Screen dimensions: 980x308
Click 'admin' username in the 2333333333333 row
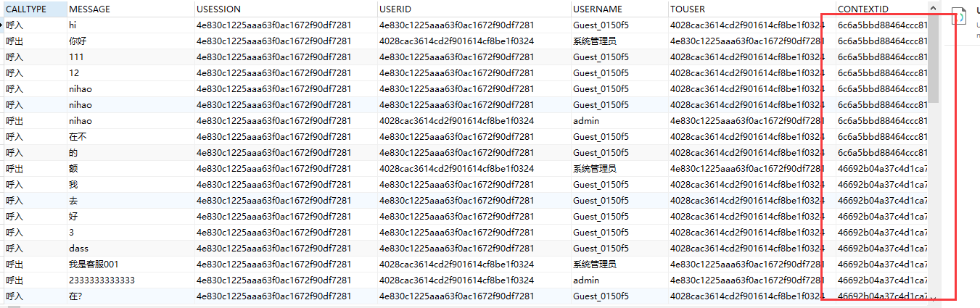[x=586, y=280]
